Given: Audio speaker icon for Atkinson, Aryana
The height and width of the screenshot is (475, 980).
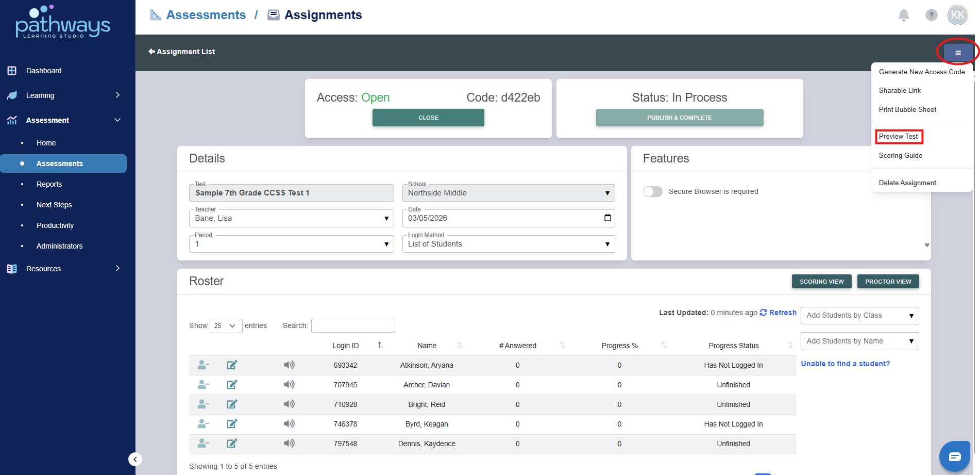Looking at the screenshot, I should point(289,365).
